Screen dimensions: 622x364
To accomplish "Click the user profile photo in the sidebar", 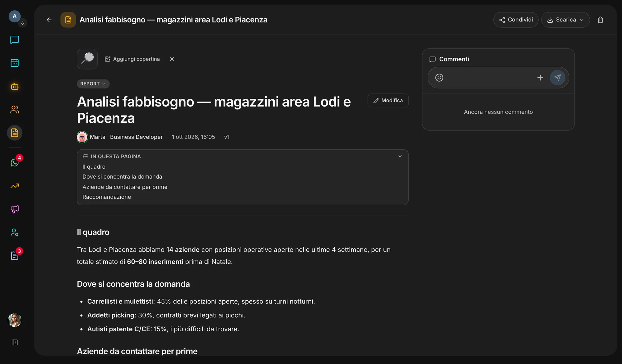I will point(15,320).
